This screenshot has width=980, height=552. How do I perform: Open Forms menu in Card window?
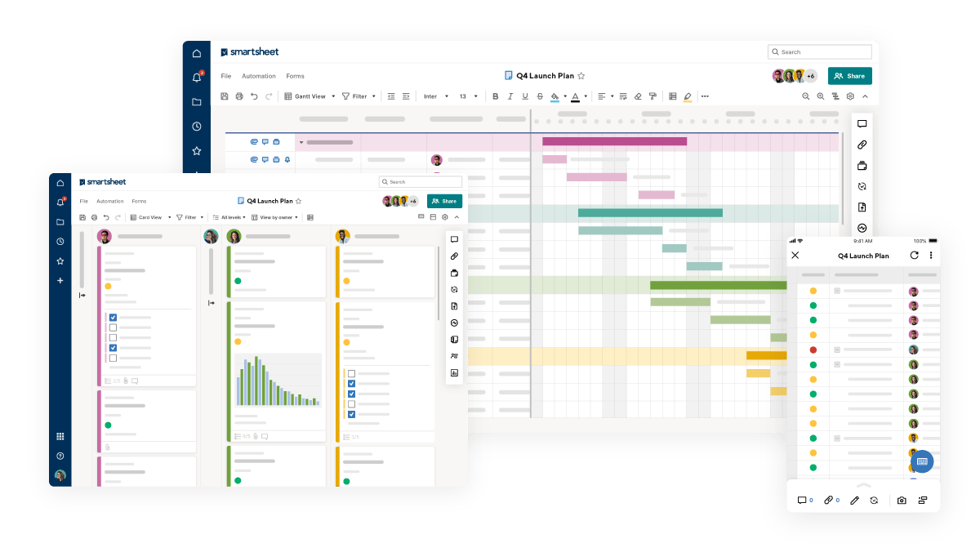pos(140,201)
